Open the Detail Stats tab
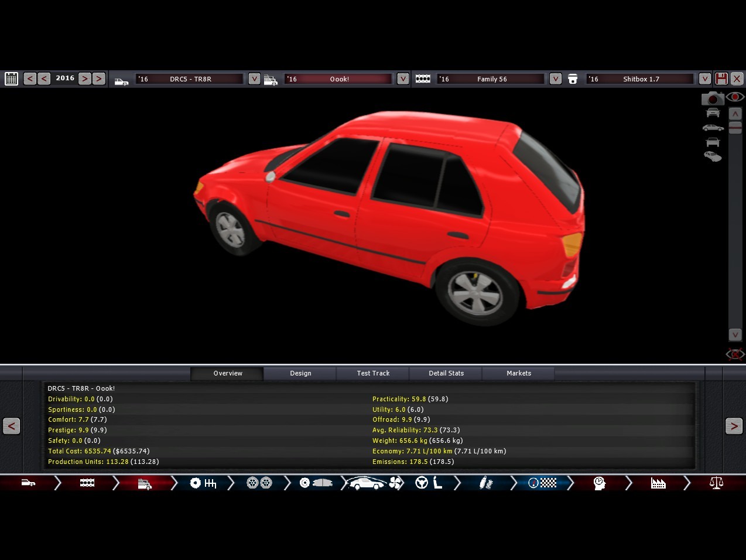 (446, 373)
